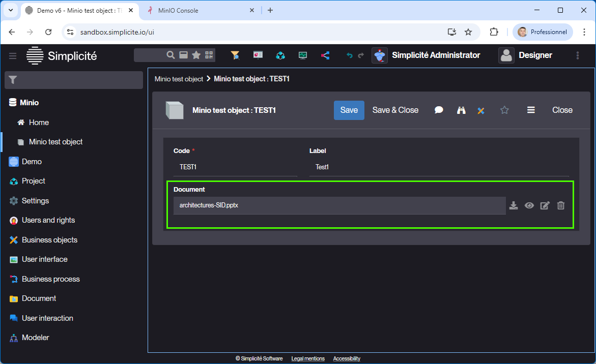Click into the Label input field

click(x=439, y=167)
